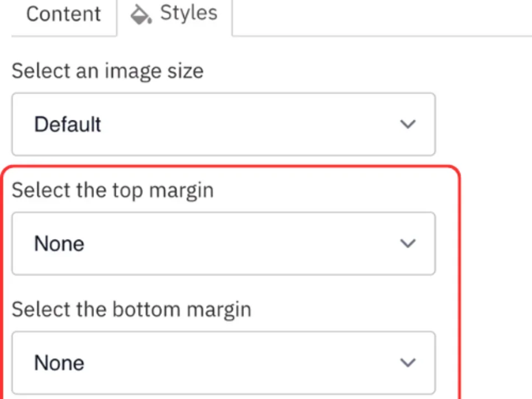Click the None value under top margin
Viewport: 532px width, 399px height.
[59, 243]
